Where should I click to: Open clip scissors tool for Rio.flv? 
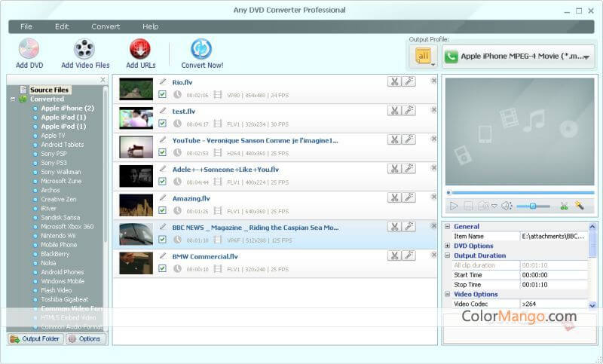pos(394,81)
